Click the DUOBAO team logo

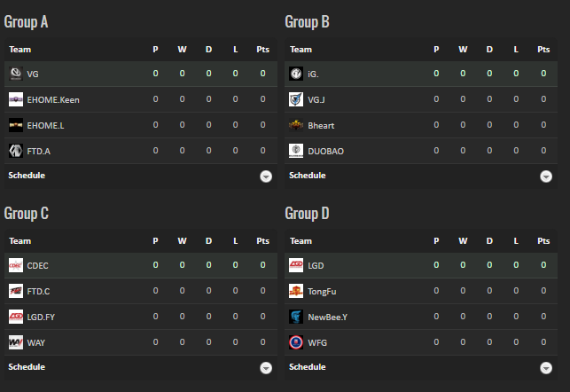coord(296,151)
